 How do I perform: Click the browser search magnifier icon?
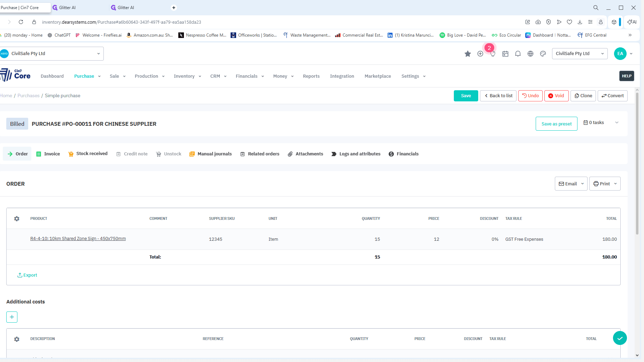(x=596, y=8)
